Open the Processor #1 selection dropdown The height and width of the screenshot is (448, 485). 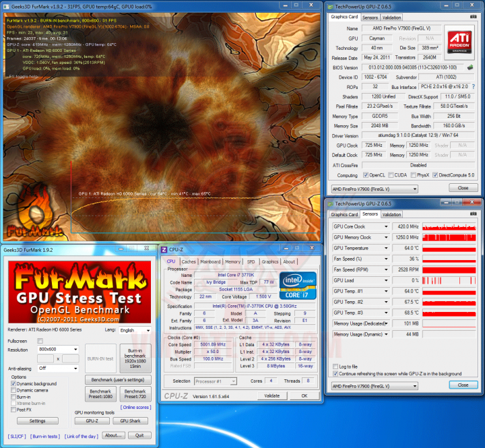[216, 381]
